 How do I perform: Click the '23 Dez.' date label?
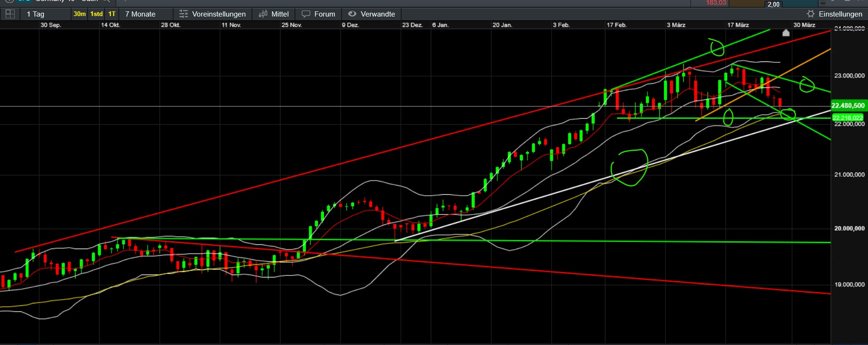pyautogui.click(x=412, y=25)
